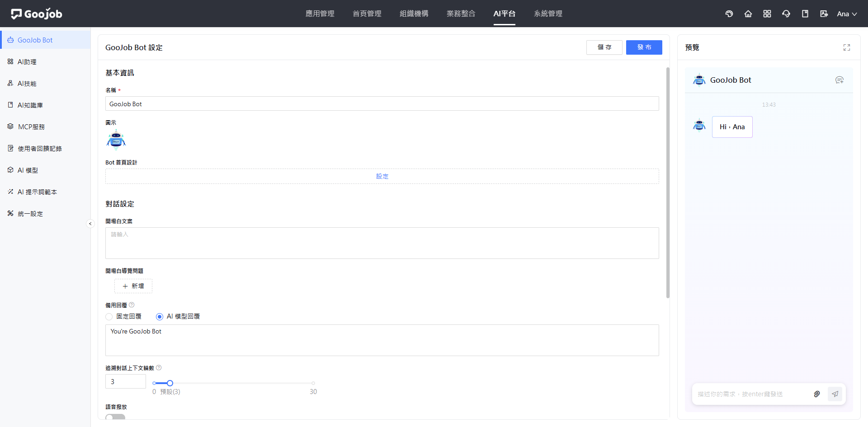Image resolution: width=868 pixels, height=427 pixels.
Task: Click the send message paper plane button
Action: (835, 394)
